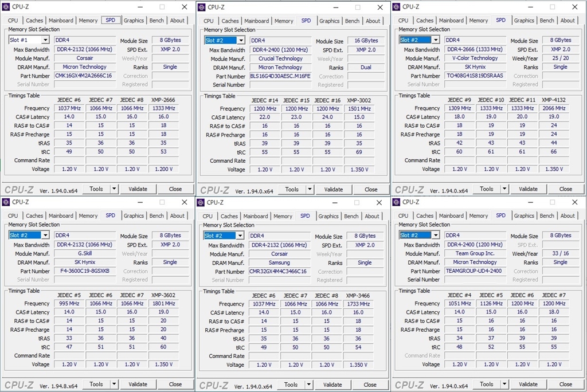587x392 pixels.
Task: Click Tools button in Team Group window
Action: pos(486,384)
